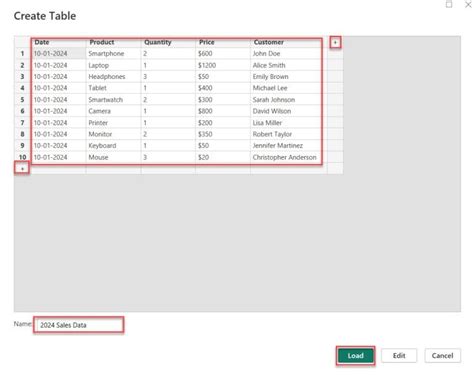Screen dimensions: 474x375
Task: Select the Camera product cell
Action: tap(113, 111)
